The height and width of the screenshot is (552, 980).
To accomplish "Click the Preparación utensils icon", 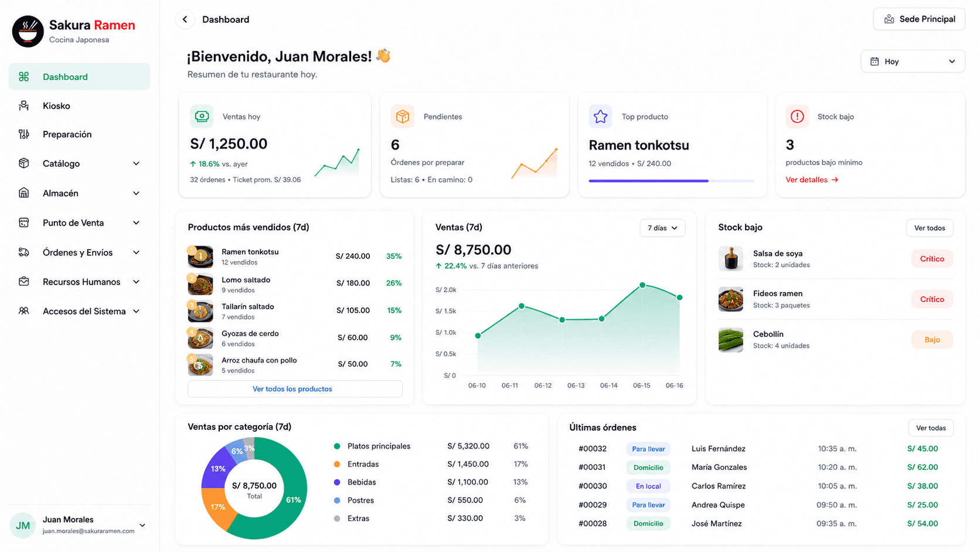I will point(24,134).
